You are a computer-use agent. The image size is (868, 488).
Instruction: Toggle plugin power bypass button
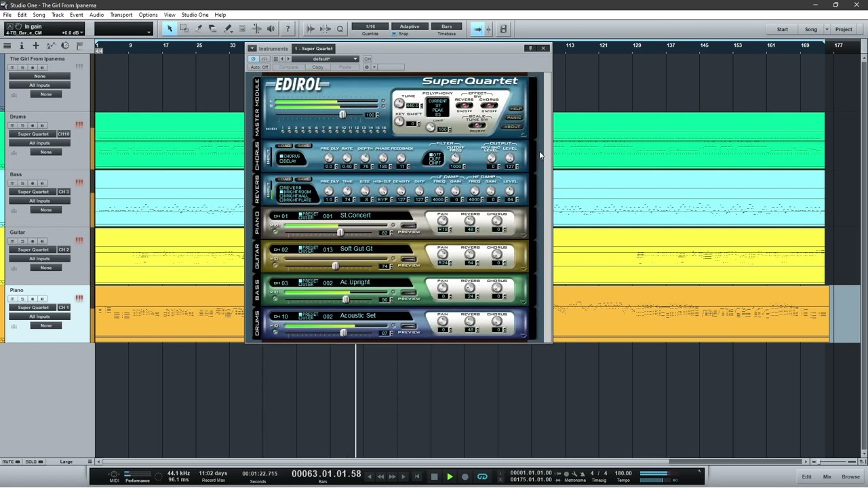254,59
